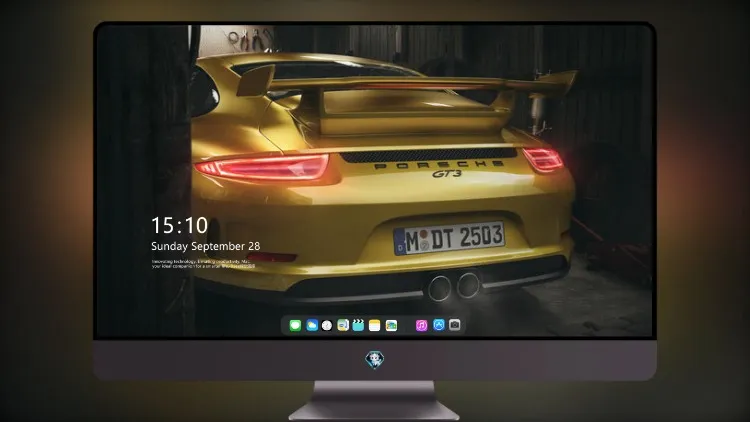Open the Maps app in dock
The height and width of the screenshot is (422, 750).
(391, 326)
